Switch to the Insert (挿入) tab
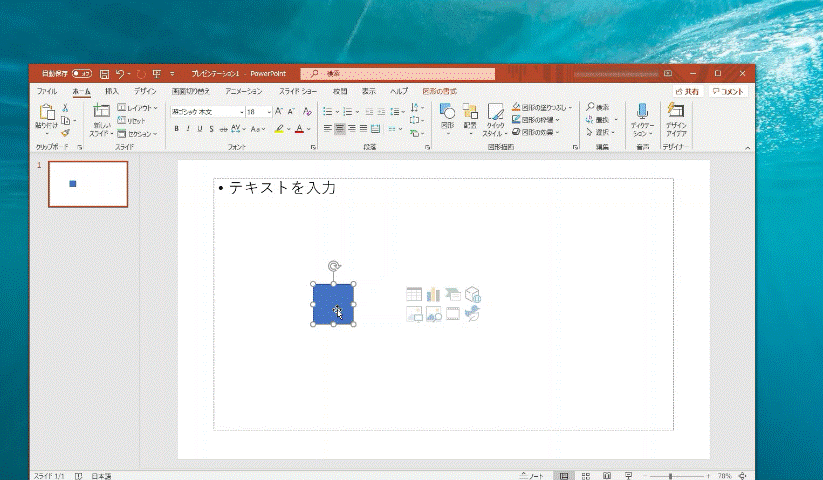Image resolution: width=823 pixels, height=480 pixels. 110,91
